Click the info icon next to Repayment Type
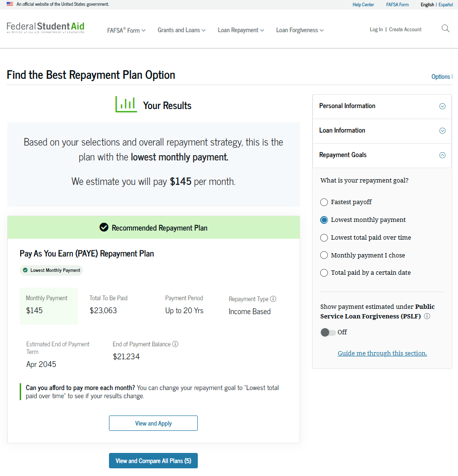 click(x=273, y=299)
